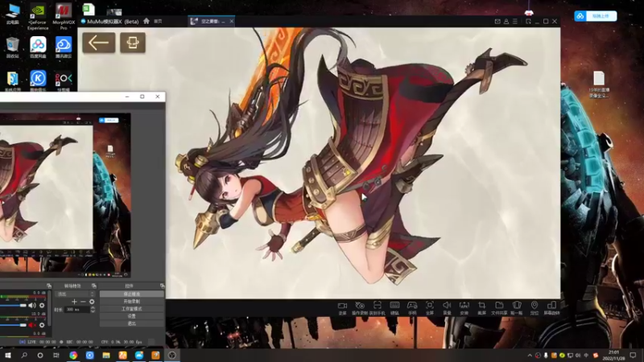Open shared folder in MuMu toolbar
This screenshot has width=644, height=362.
[x=499, y=308]
